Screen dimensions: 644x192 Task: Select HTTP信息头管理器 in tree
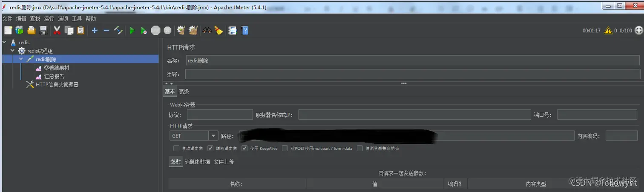click(57, 85)
